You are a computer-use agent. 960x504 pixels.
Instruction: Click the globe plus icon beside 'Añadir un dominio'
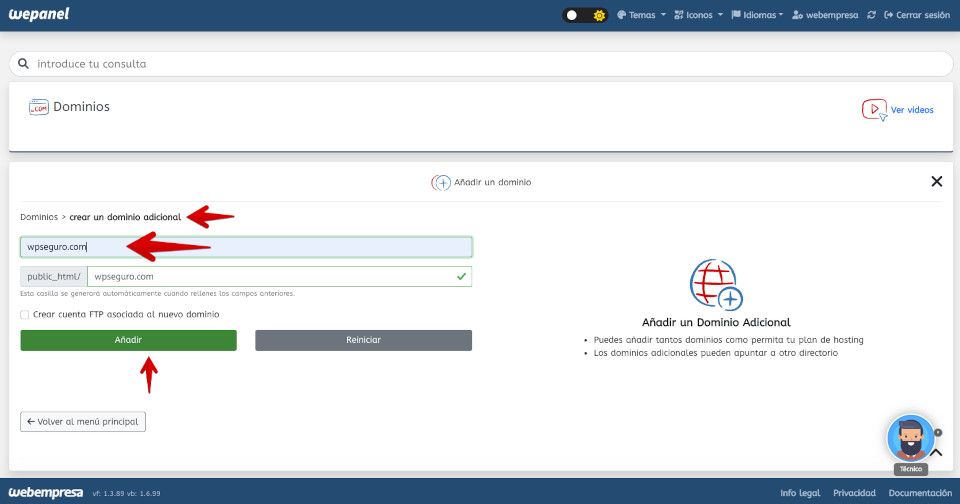[441, 183]
